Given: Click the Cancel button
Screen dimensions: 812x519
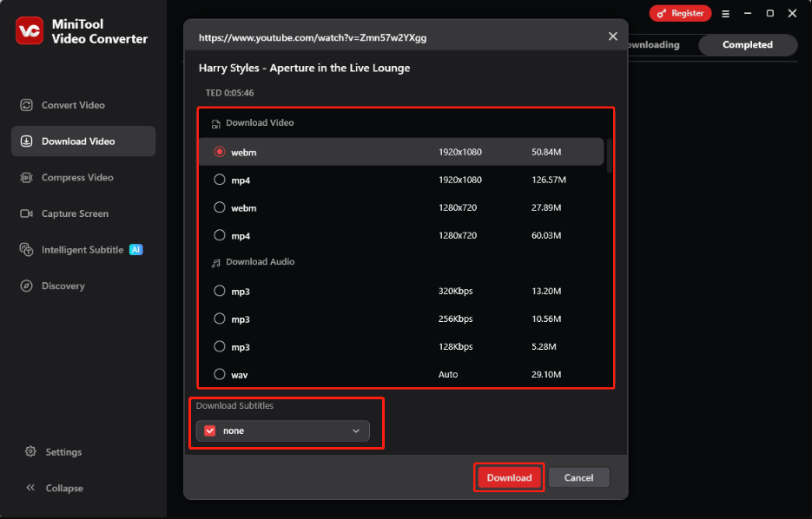Looking at the screenshot, I should [x=578, y=477].
